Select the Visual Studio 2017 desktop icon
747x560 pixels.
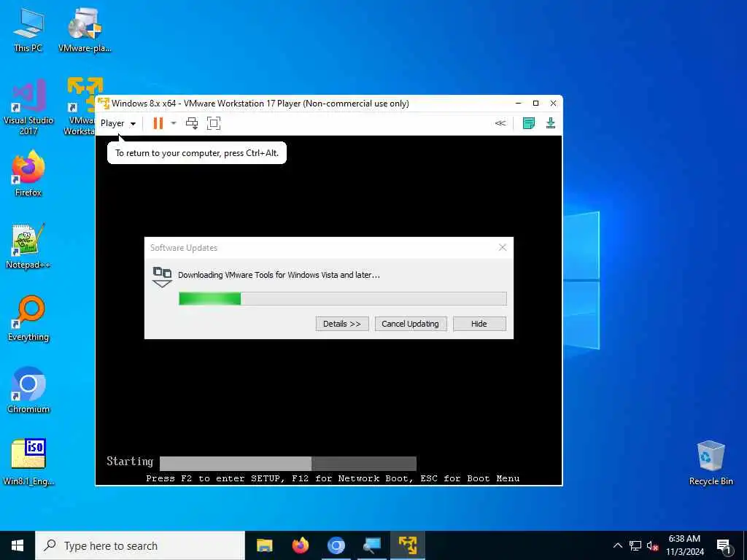(x=28, y=107)
